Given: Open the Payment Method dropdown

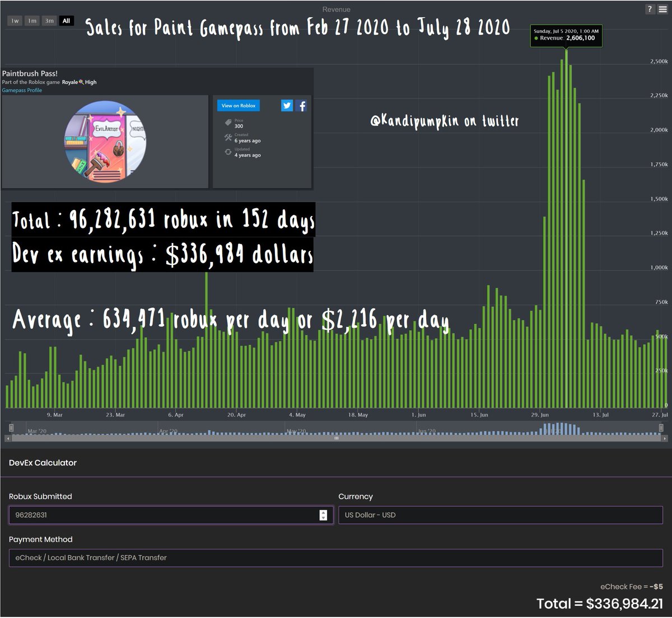Looking at the screenshot, I should (336, 558).
